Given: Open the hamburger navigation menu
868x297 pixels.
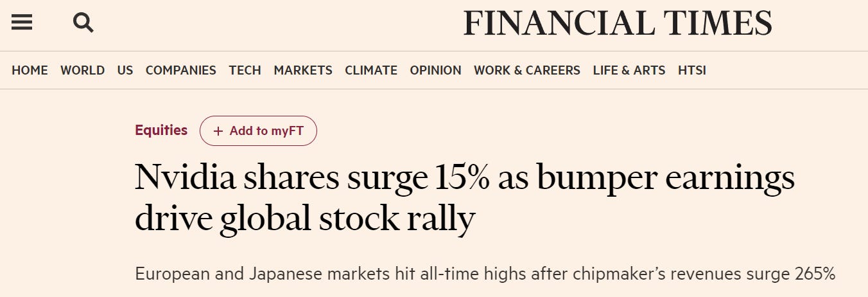Looking at the screenshot, I should [22, 23].
